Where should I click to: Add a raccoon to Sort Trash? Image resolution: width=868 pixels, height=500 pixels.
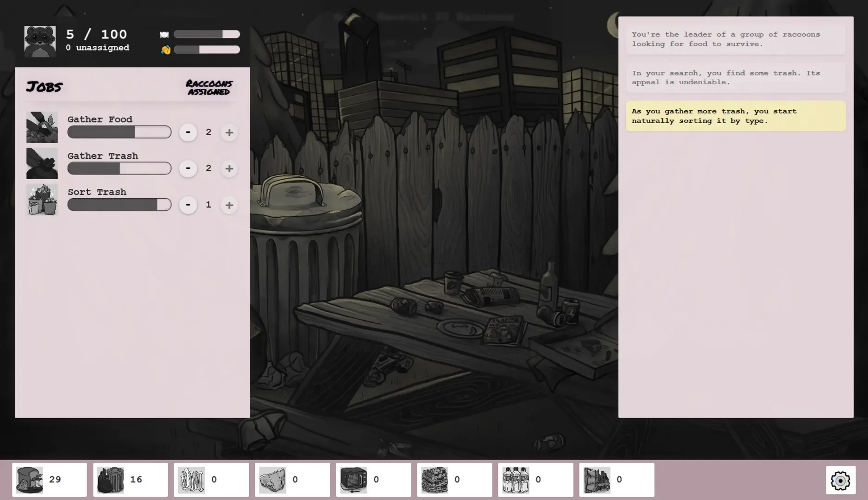229,205
